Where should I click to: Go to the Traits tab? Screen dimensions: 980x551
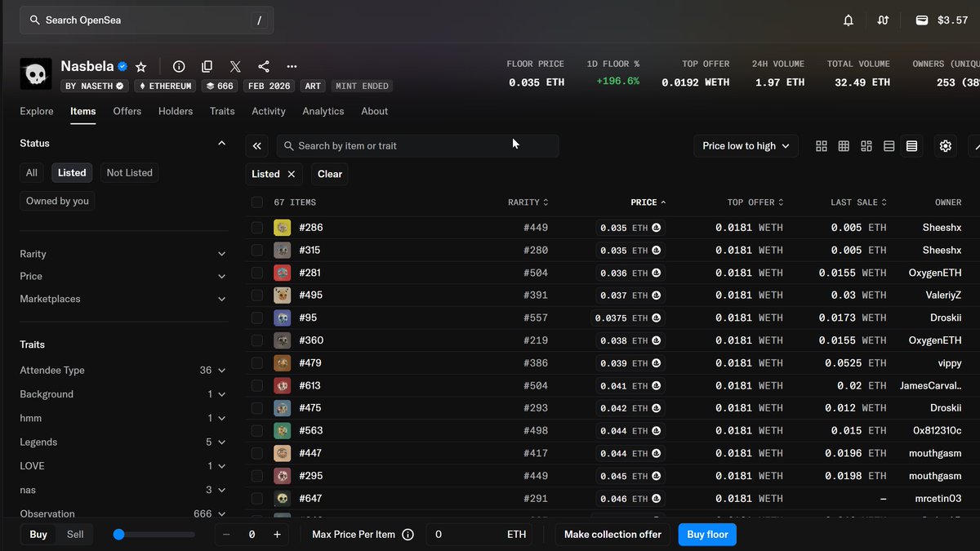[222, 111]
